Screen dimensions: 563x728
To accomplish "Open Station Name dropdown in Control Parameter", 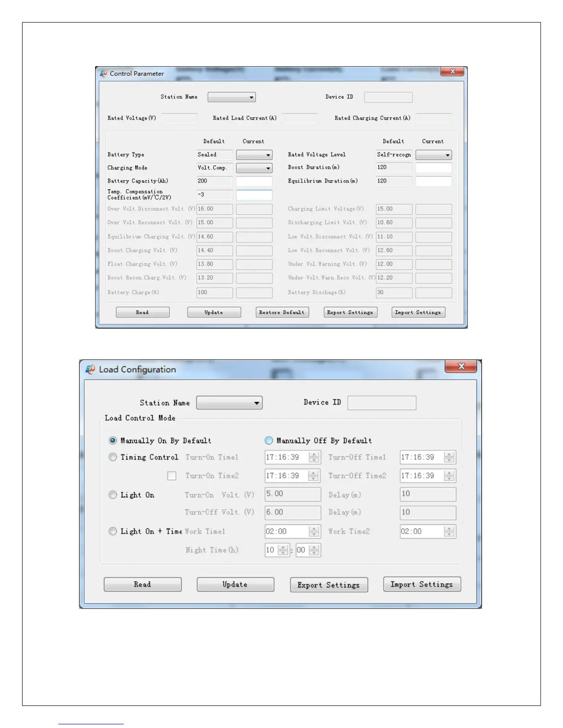I will pos(232,97).
